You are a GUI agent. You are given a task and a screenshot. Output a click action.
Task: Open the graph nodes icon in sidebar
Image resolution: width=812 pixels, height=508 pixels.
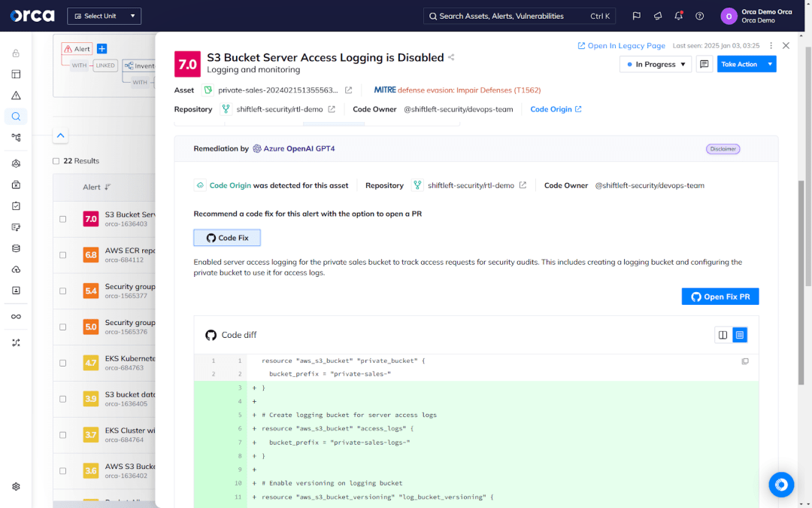coord(16,138)
